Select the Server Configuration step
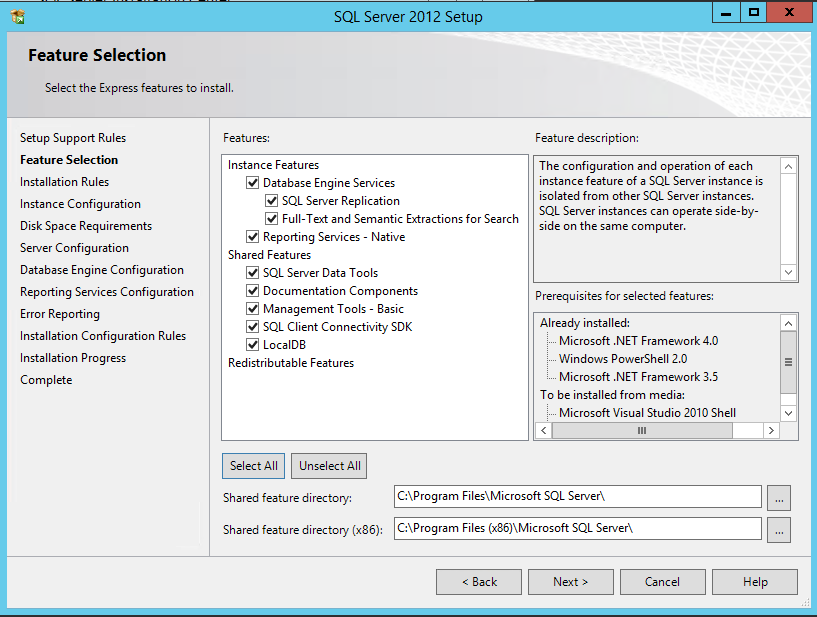817x617 pixels. [75, 248]
